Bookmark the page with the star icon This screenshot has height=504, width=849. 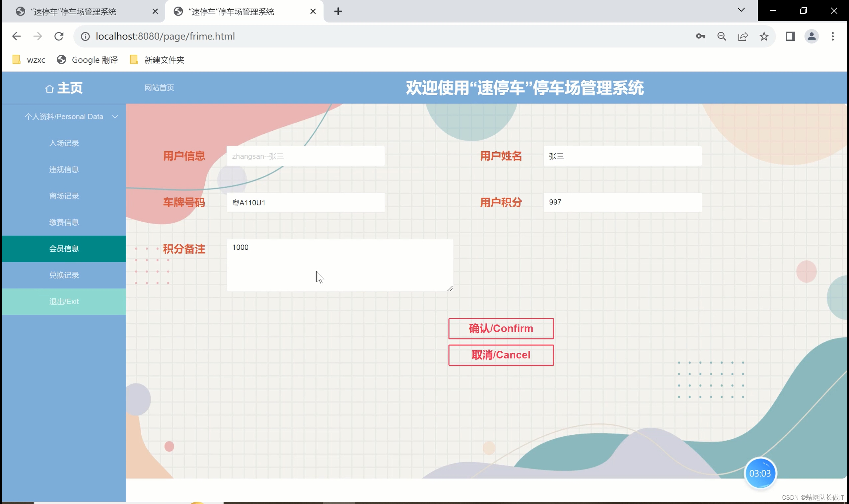click(764, 36)
